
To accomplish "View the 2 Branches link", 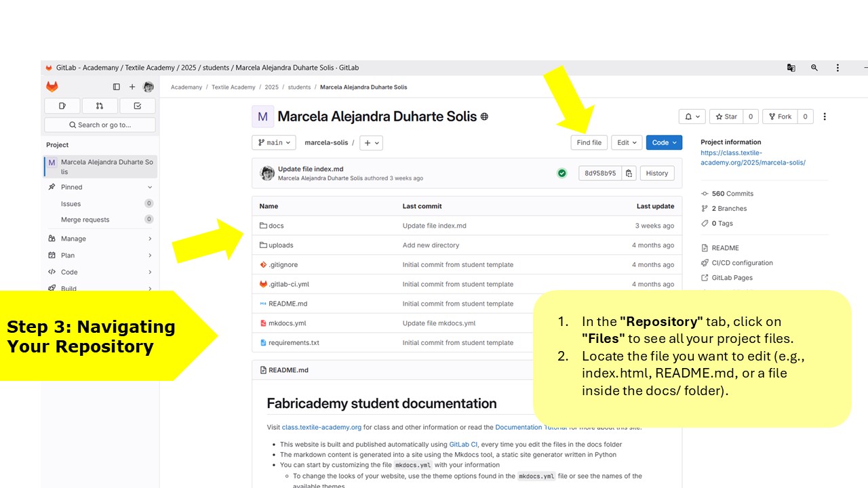I will coord(729,209).
